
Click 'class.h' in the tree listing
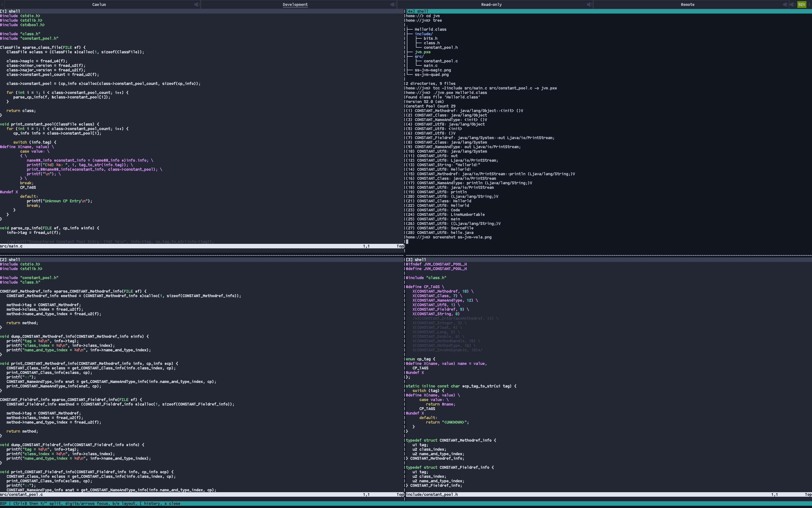(x=431, y=43)
